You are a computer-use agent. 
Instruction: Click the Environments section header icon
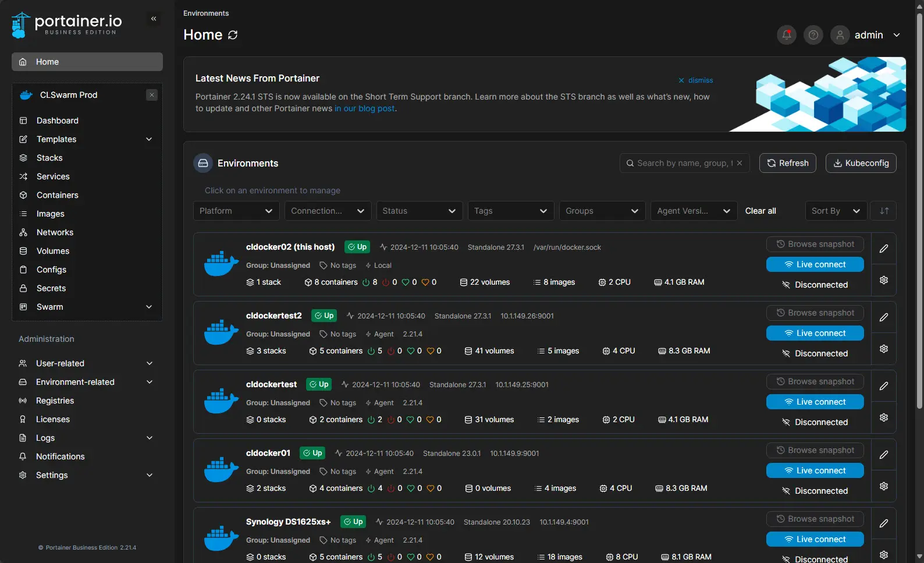[203, 163]
